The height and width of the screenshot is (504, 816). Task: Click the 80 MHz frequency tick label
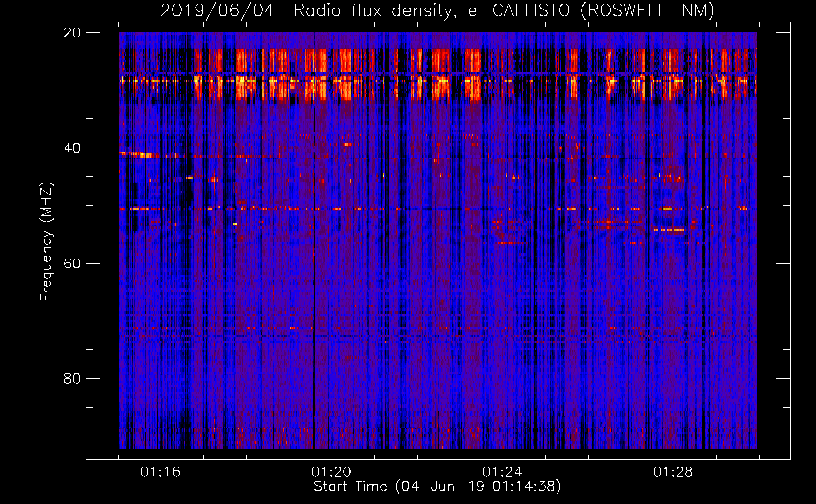pyautogui.click(x=72, y=379)
